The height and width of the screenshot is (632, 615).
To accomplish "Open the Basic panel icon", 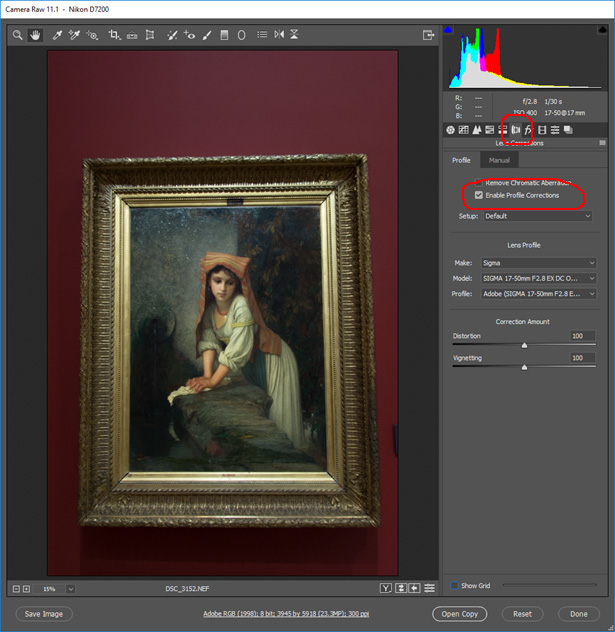I will pyautogui.click(x=450, y=130).
